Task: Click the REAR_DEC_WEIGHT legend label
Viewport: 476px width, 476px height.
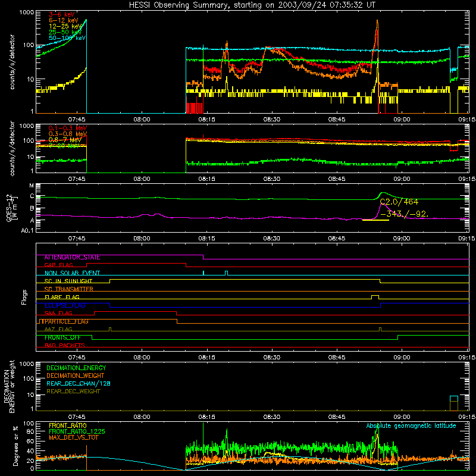Action: [73, 392]
